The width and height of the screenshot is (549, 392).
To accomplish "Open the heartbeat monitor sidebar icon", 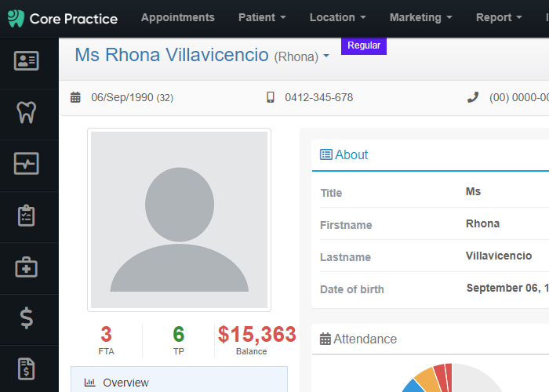I will pyautogui.click(x=26, y=163).
